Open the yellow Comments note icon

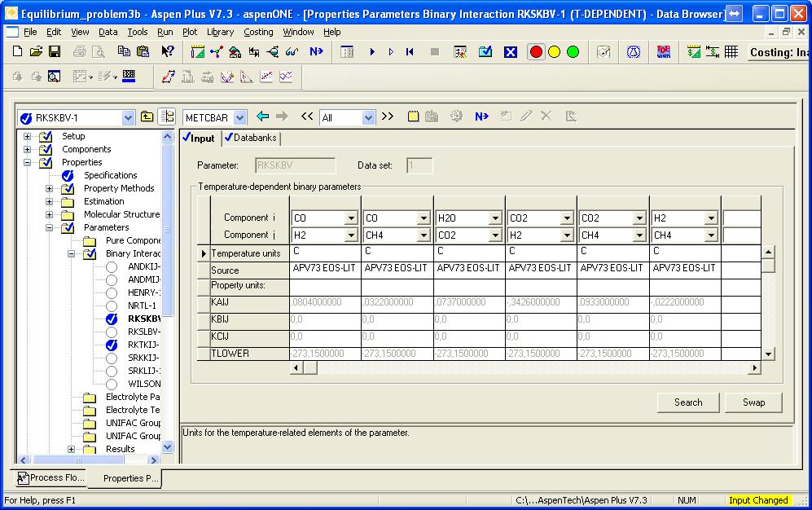coord(413,117)
